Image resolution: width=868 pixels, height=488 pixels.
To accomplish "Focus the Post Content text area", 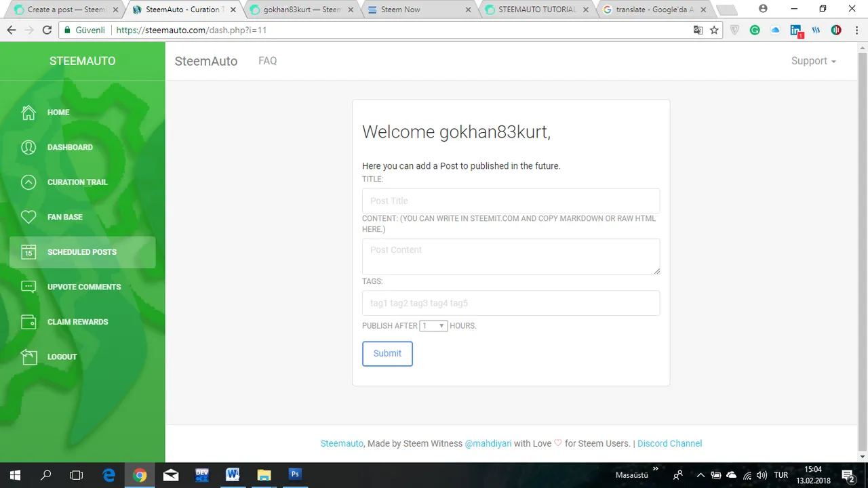I will 511,256.
